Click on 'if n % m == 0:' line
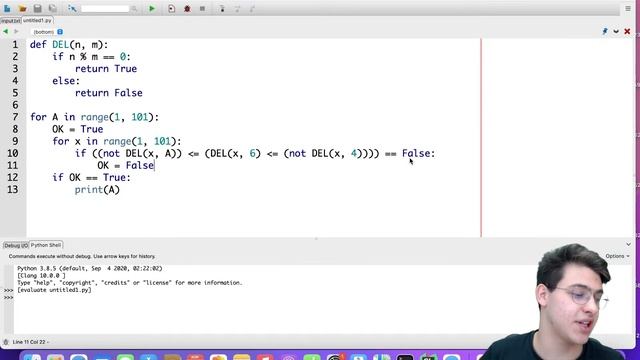 [x=91, y=57]
